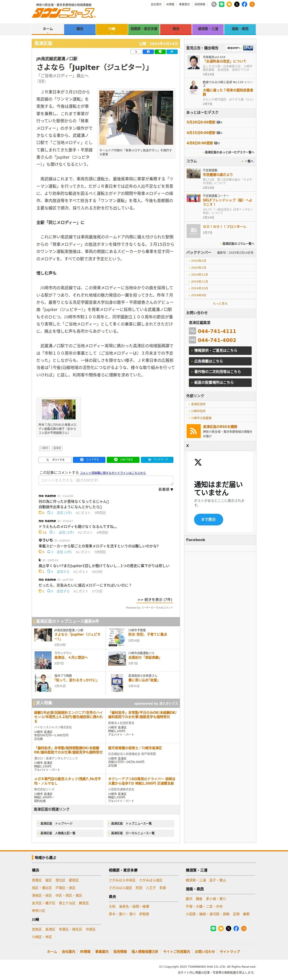Click the Xで表示 button in the sidebar
The image size is (288, 980).
click(208, 520)
